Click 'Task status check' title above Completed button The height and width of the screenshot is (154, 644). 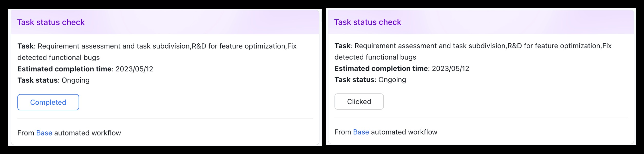point(51,22)
